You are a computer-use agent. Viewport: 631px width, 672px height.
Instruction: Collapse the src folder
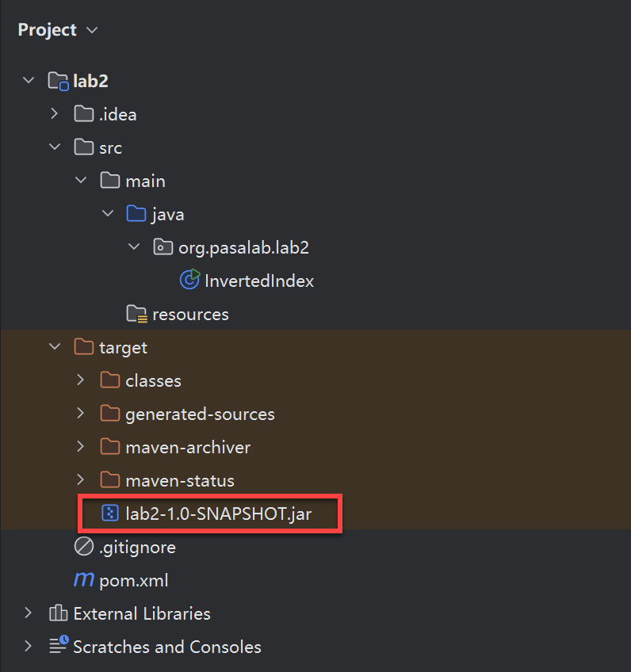tap(55, 147)
